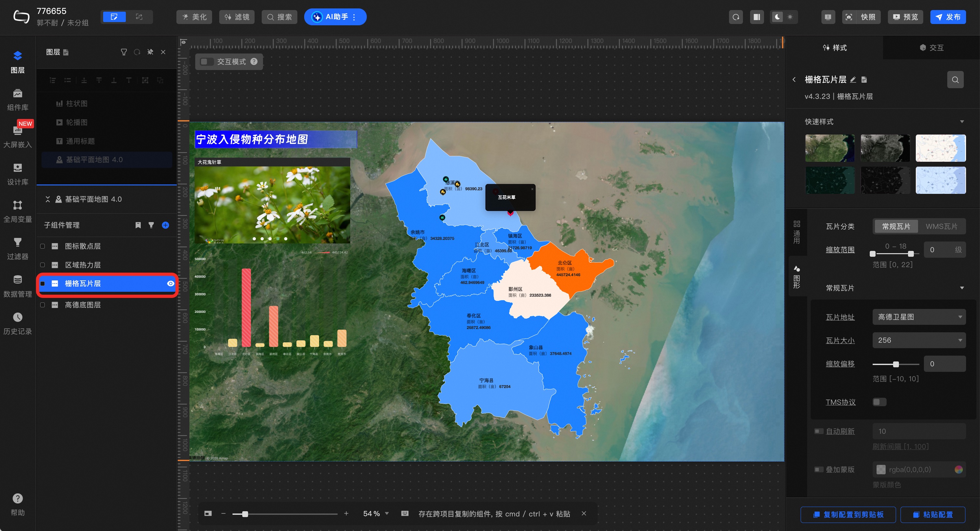Image resolution: width=980 pixels, height=531 pixels.
Task: Enable the TMS协议 switch
Action: tap(879, 402)
